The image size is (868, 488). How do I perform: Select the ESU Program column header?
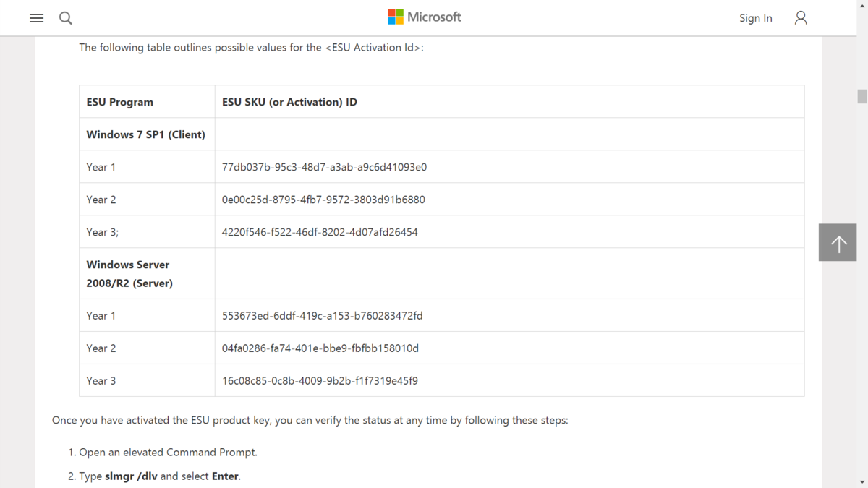(x=147, y=102)
